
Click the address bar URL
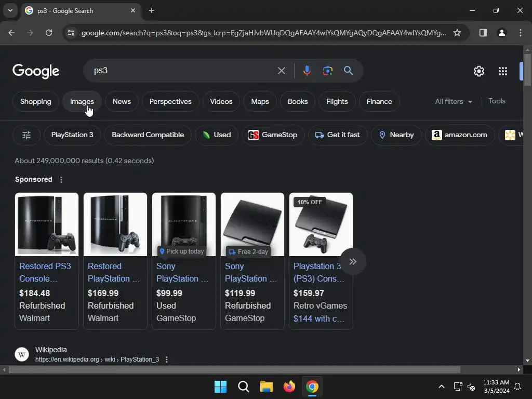click(263, 33)
